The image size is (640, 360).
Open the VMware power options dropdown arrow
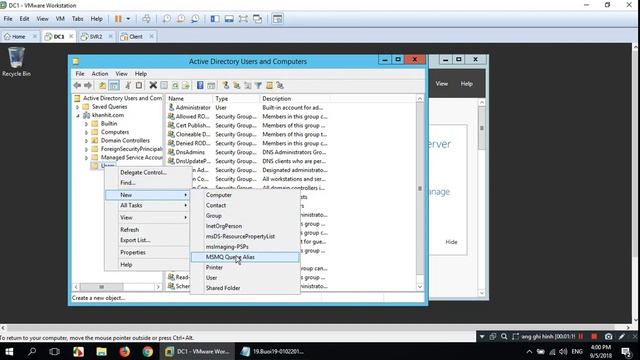point(128,19)
